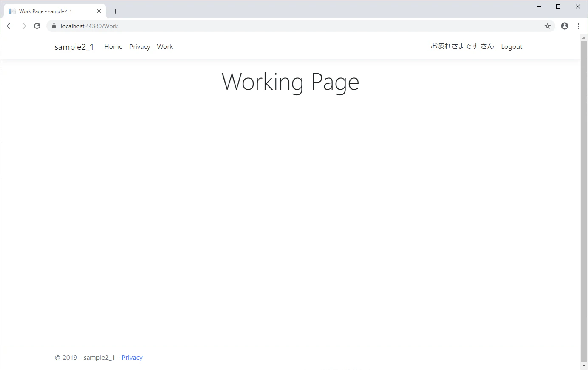Click the padlock site security icon

coord(54,26)
